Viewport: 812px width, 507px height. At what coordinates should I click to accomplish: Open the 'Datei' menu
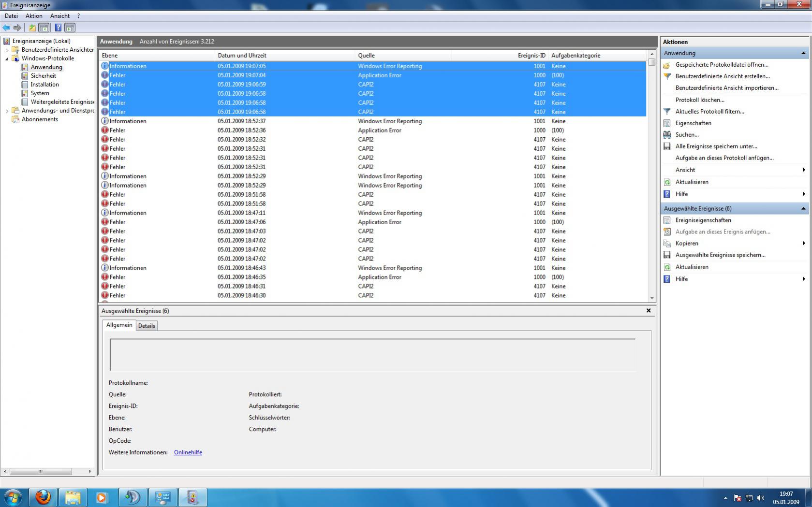point(11,16)
